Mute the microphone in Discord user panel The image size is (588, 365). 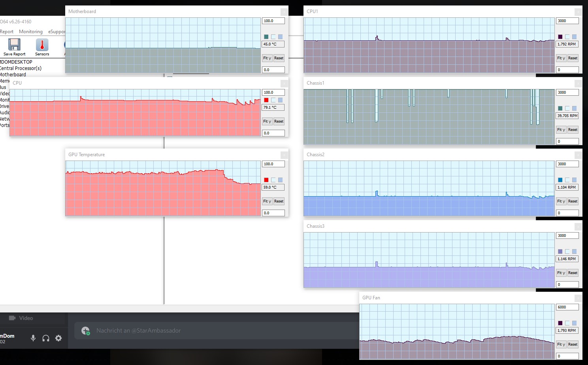33,338
